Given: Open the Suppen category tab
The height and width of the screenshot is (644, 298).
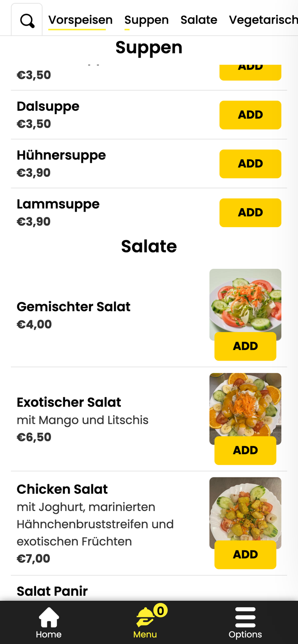Looking at the screenshot, I should tap(146, 19).
